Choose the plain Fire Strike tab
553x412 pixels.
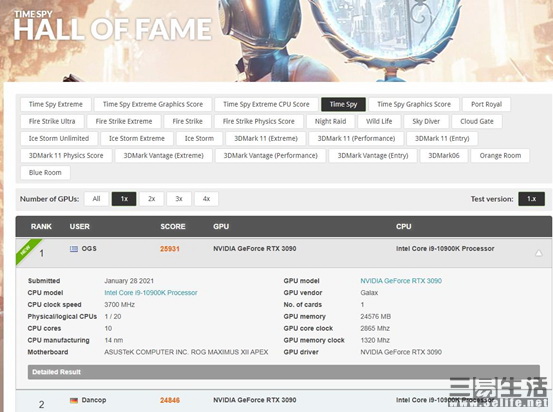(187, 121)
